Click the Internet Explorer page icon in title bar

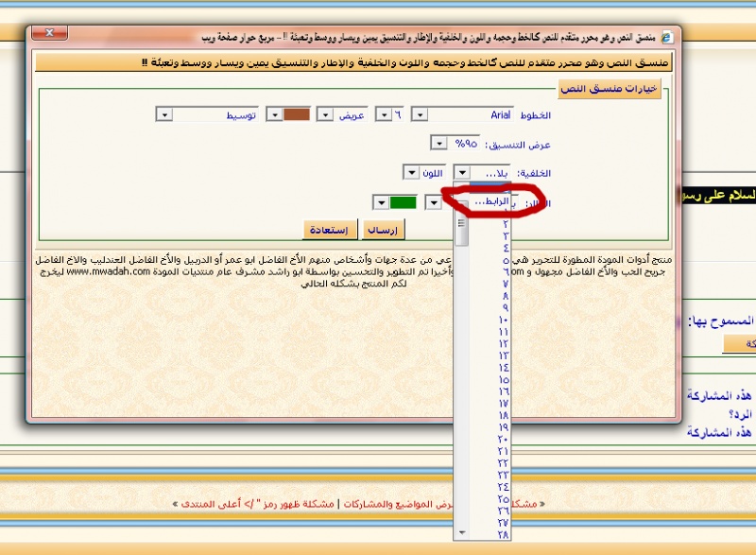[668, 36]
